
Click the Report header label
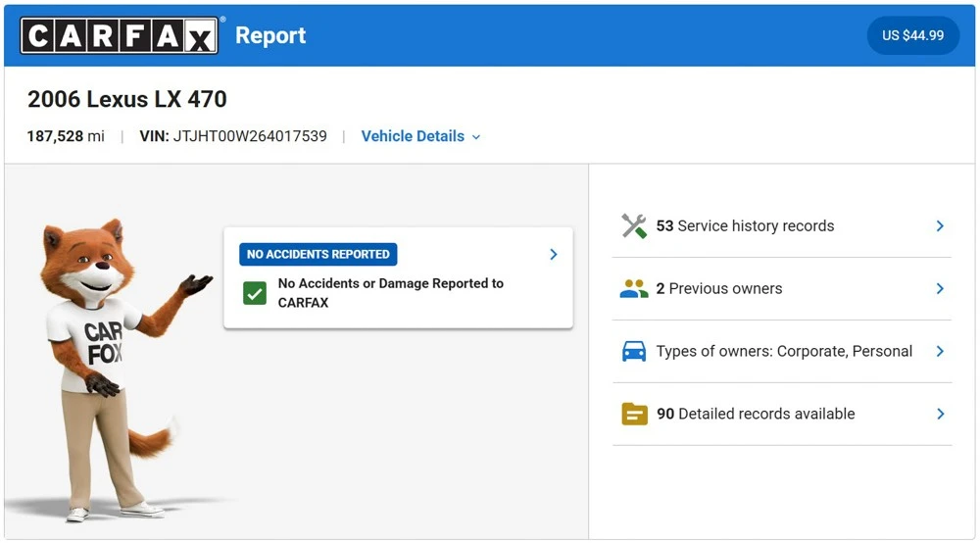click(270, 35)
